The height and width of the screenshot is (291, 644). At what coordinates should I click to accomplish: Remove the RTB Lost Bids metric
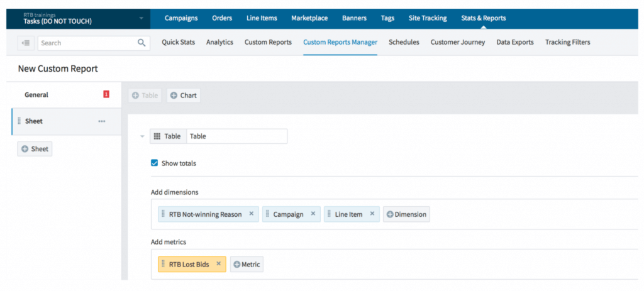pyautogui.click(x=218, y=264)
